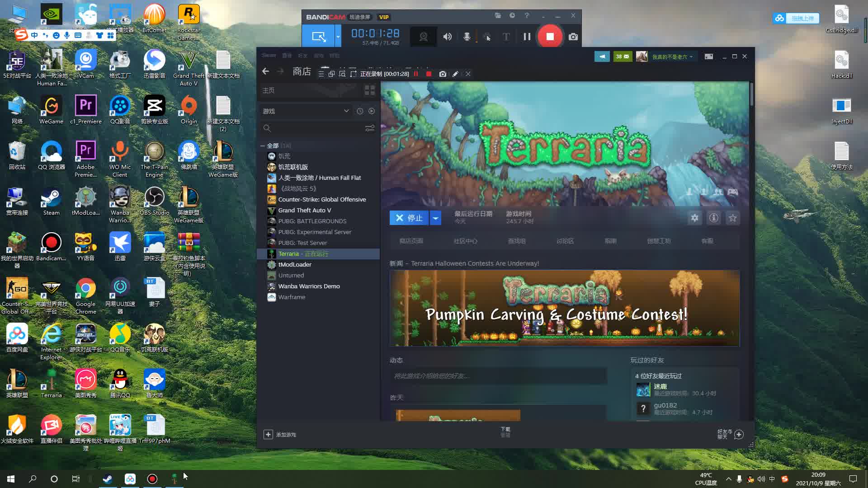Open the 游戏 library filter dropdown
Viewport: 868px width, 488px height.
(x=306, y=111)
